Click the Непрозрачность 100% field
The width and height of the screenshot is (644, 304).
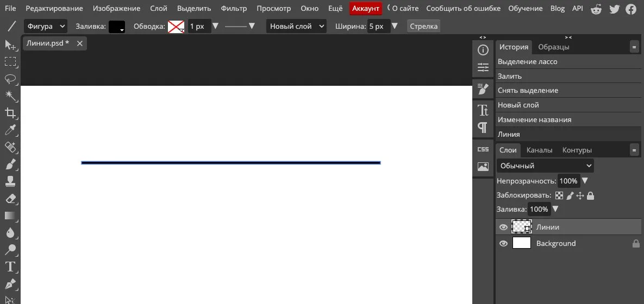coord(568,181)
